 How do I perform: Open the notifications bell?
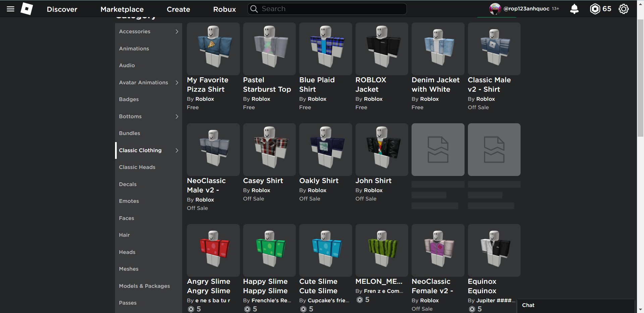pos(574,9)
